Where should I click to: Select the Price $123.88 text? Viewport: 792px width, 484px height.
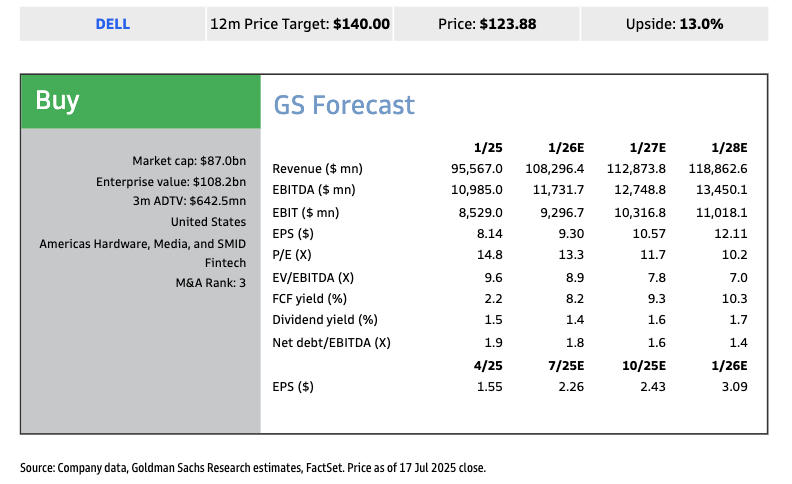[x=487, y=24]
